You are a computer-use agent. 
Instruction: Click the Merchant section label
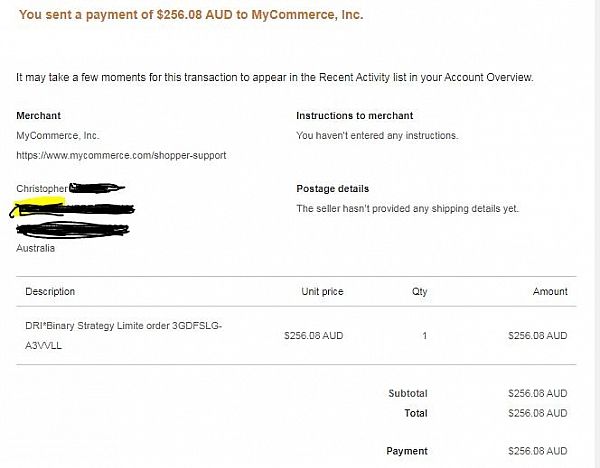(40, 116)
